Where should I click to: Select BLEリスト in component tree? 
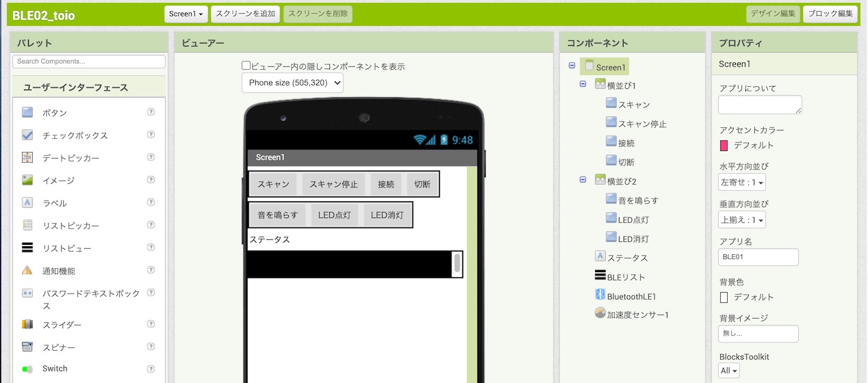coord(626,277)
